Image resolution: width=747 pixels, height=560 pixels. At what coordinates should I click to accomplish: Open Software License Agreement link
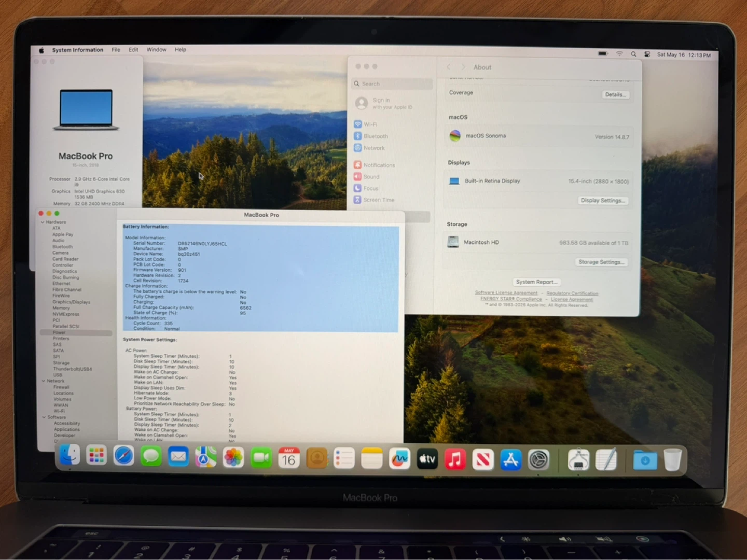[x=506, y=293]
